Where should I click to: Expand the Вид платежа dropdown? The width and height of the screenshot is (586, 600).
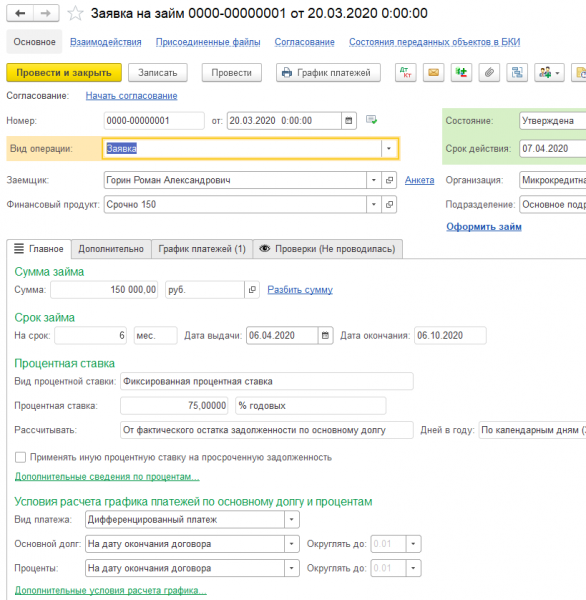click(292, 520)
